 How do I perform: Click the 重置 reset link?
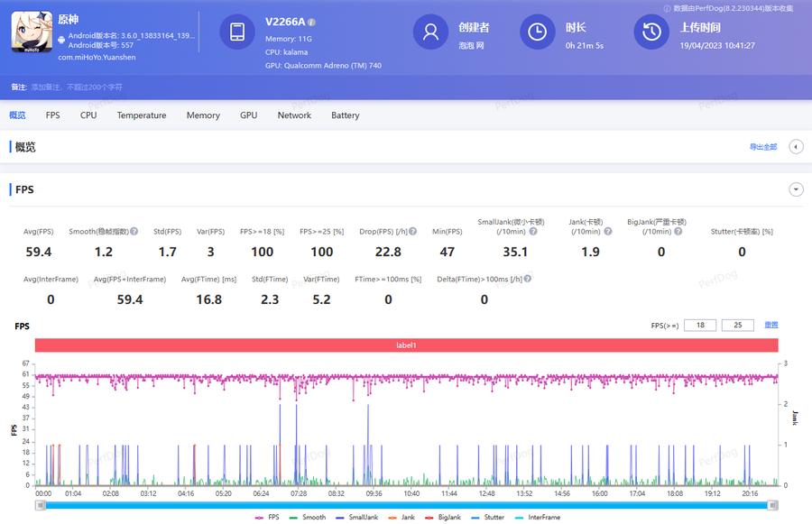(x=770, y=325)
